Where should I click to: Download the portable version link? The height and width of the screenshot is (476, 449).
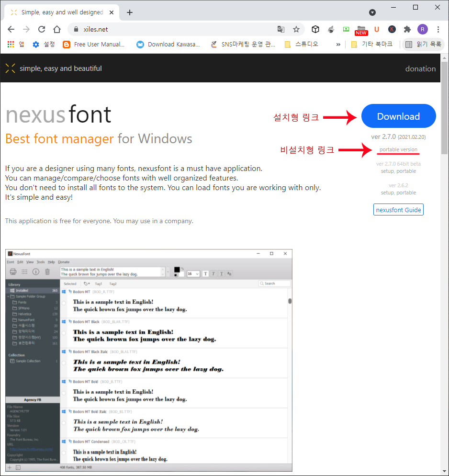398,149
